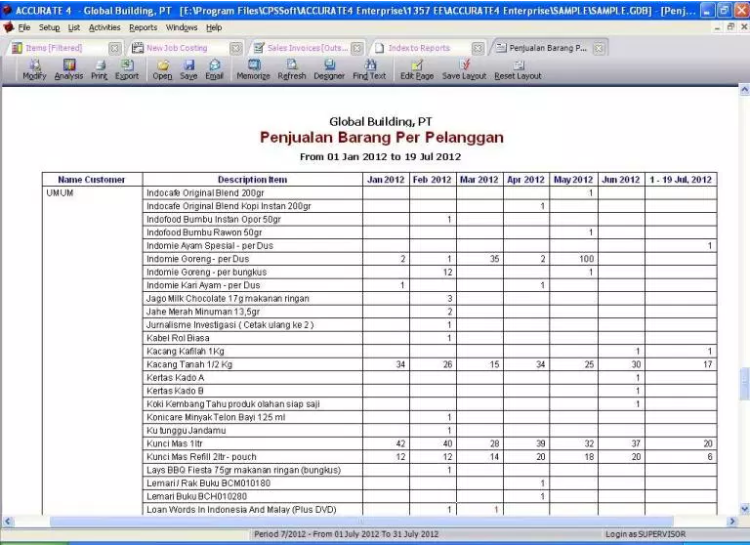The image size is (750, 545).
Task: Send the report via the Email icon
Action: pos(214,68)
